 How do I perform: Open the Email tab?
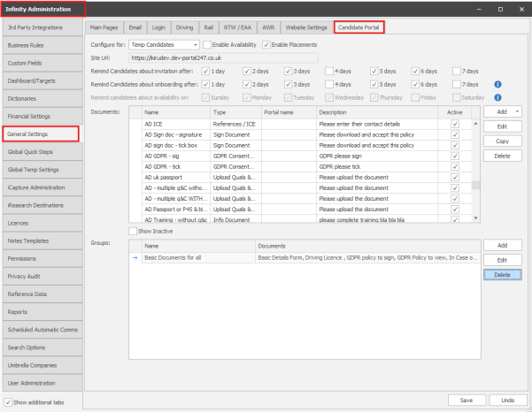(x=135, y=27)
